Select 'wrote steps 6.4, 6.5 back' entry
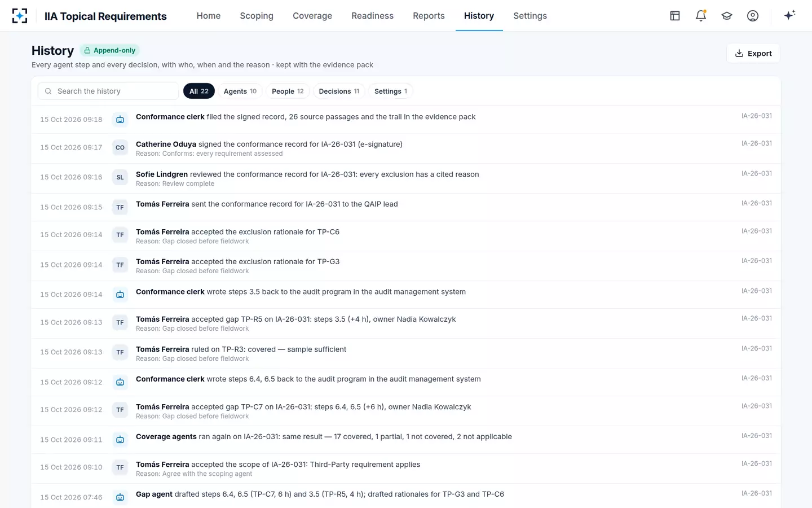Image resolution: width=812 pixels, height=508 pixels. pos(406,382)
